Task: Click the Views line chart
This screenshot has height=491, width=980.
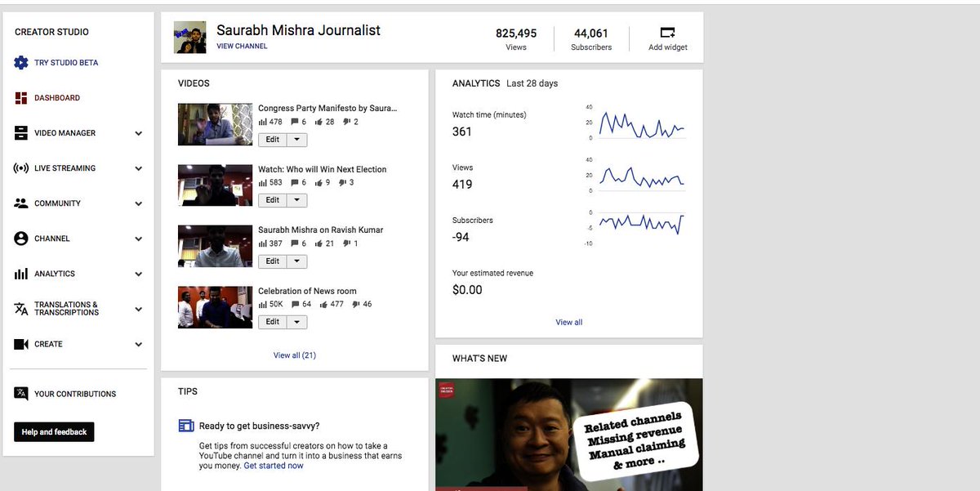Action: pos(642,176)
